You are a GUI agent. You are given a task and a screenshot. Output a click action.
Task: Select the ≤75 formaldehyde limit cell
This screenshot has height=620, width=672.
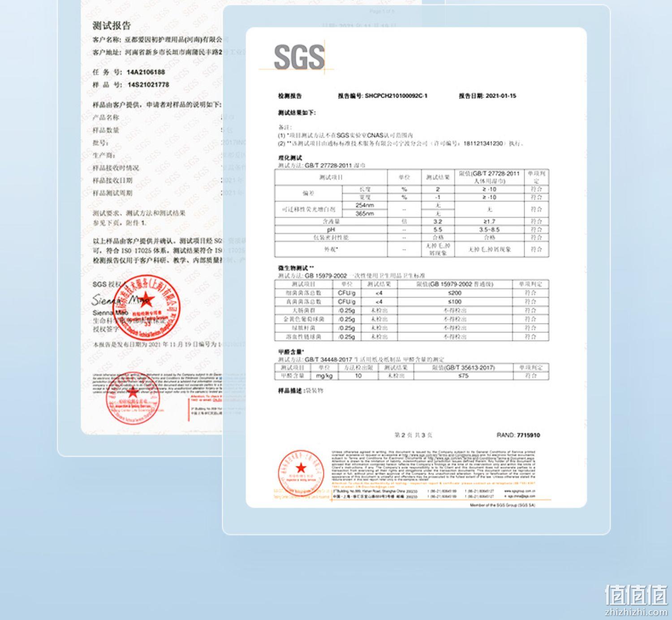463,376
